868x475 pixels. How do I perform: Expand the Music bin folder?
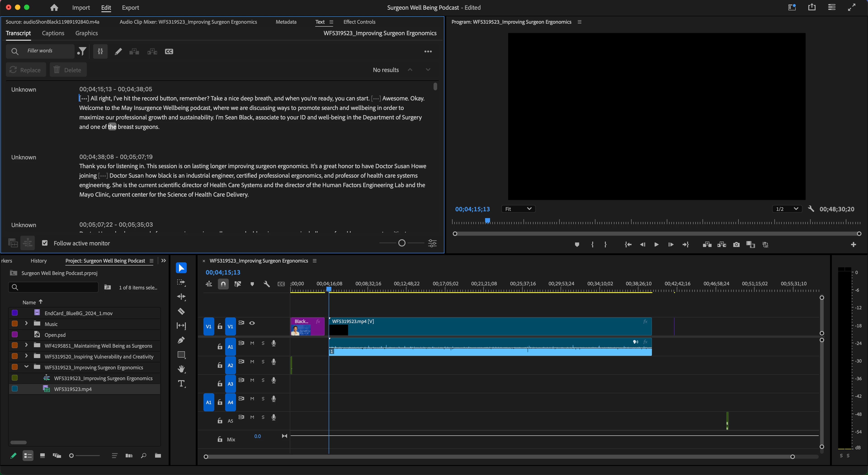pyautogui.click(x=26, y=324)
